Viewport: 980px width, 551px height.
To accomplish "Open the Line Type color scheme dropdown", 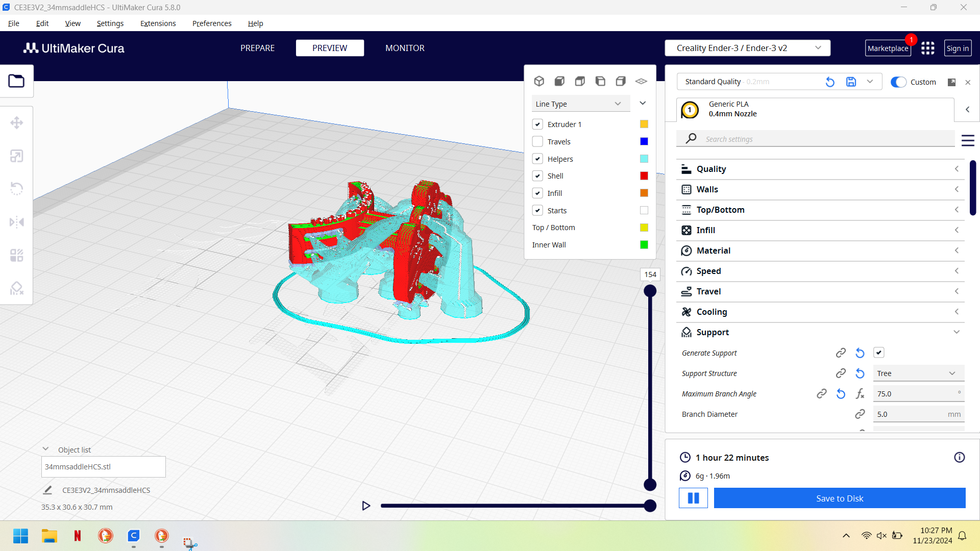I will coord(581,104).
